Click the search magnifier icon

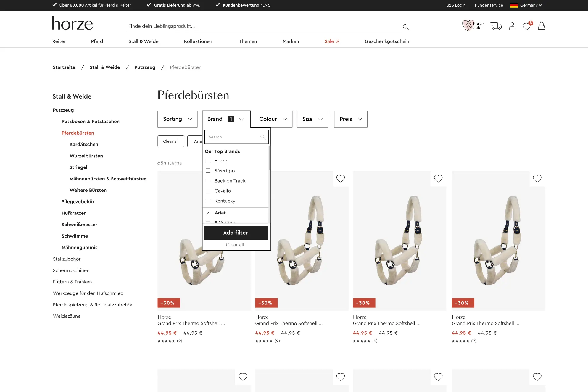tap(406, 27)
